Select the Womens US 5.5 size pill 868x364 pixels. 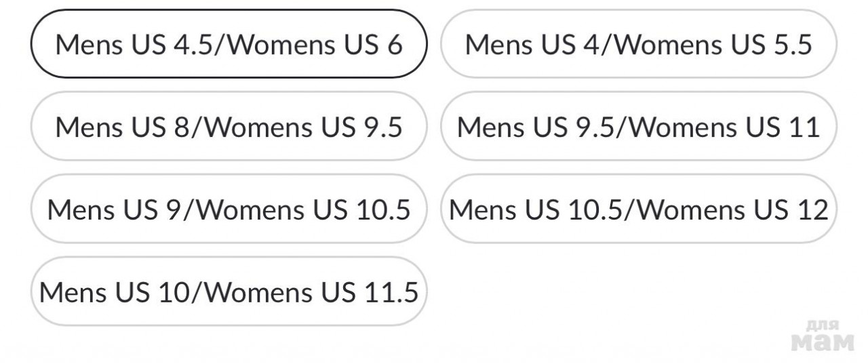click(x=639, y=44)
